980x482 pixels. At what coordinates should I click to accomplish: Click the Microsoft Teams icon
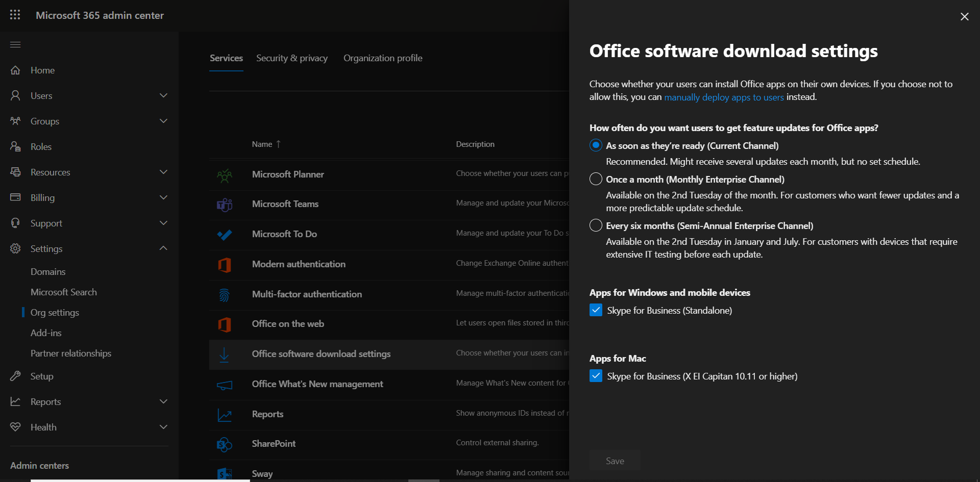tap(225, 205)
